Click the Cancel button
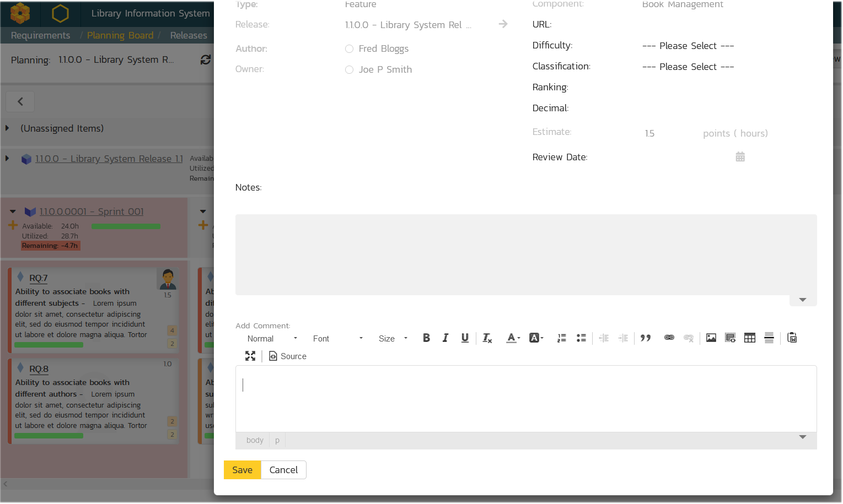This screenshot has width=843, height=504. 283,470
